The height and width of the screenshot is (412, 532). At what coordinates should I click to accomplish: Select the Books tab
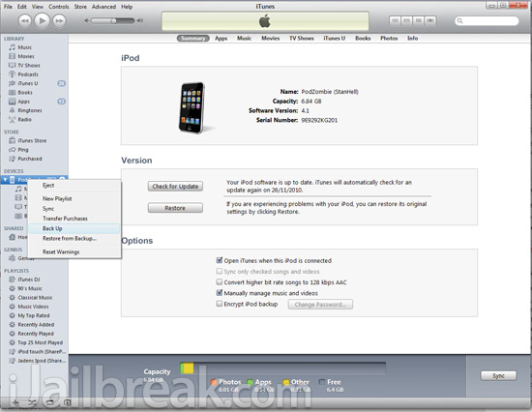tap(363, 39)
